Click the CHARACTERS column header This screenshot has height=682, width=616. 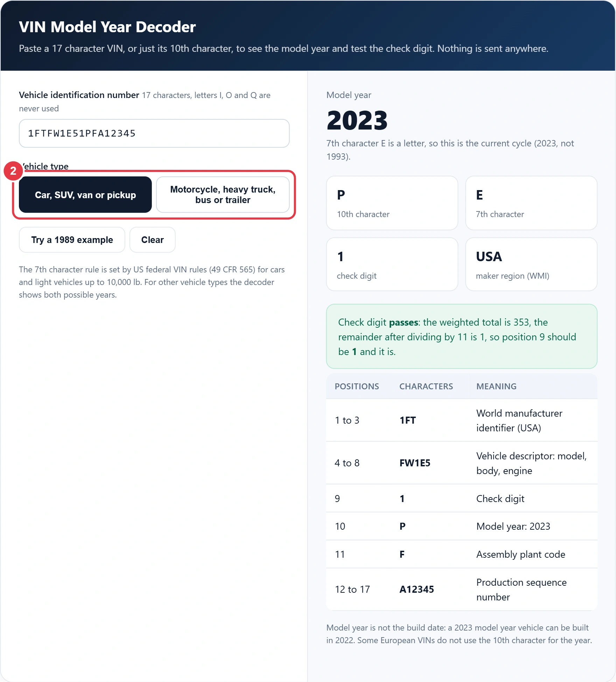point(426,386)
